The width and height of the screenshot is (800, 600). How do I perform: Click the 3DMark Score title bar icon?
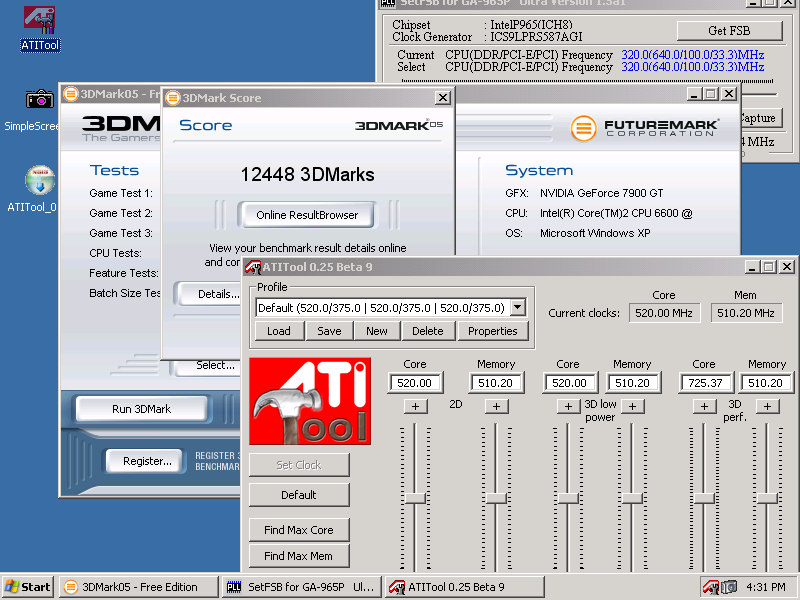point(173,97)
